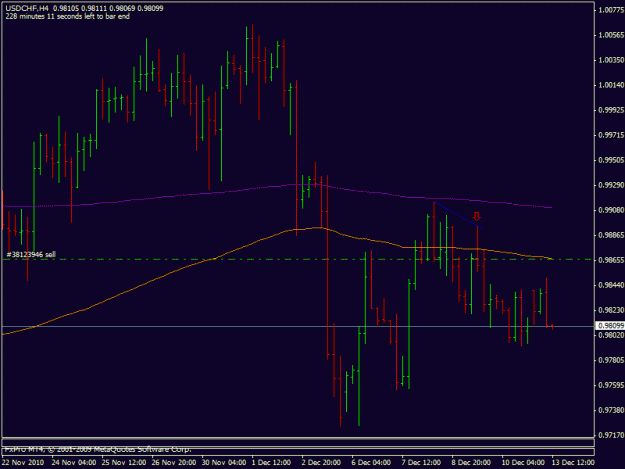Select the purple moving average line
The height and width of the screenshot is (469, 625).
point(277,195)
